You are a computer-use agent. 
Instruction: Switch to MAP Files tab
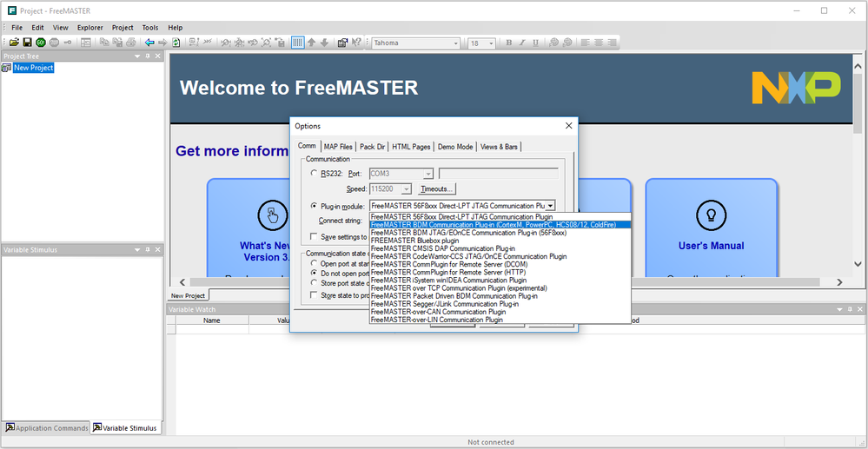338,147
